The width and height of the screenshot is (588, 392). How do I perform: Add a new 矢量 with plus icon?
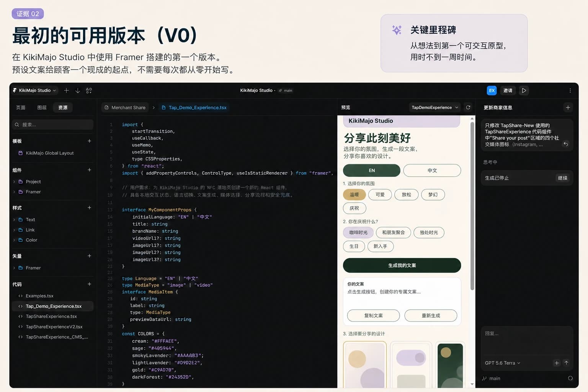(x=89, y=256)
